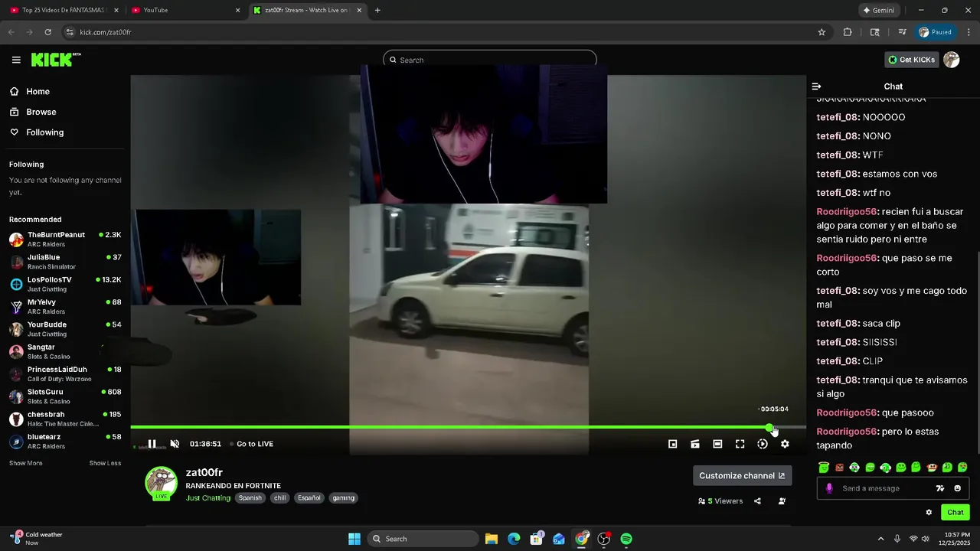Screen dimensions: 980x551
Task: Open SlotsGuru recommended channel
Action: coord(65,396)
